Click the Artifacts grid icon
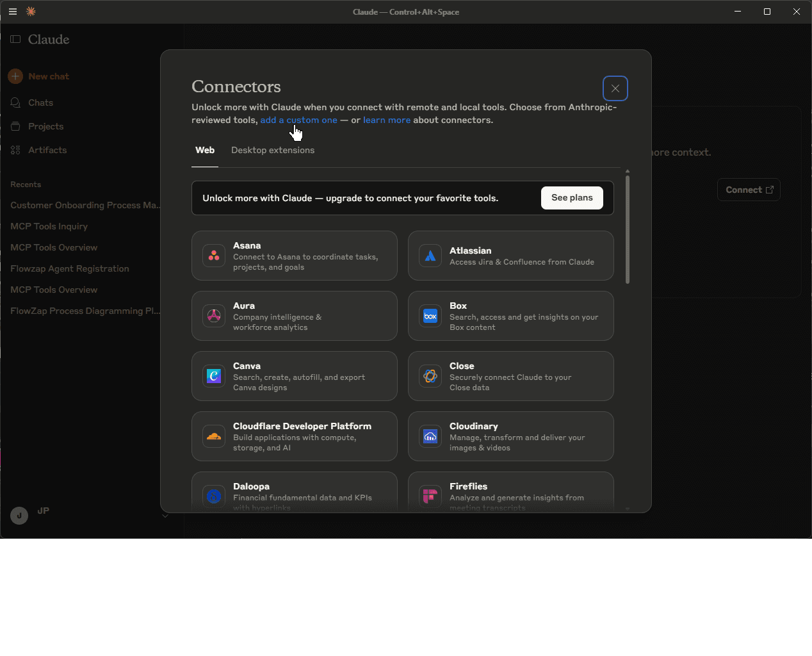Image resolution: width=812 pixels, height=656 pixels. [x=15, y=150]
